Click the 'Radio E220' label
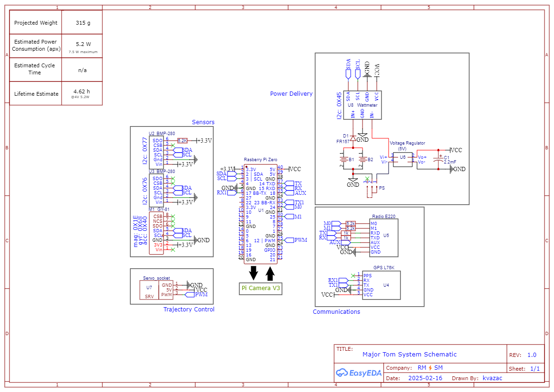This screenshot has width=554, height=392. click(x=384, y=216)
